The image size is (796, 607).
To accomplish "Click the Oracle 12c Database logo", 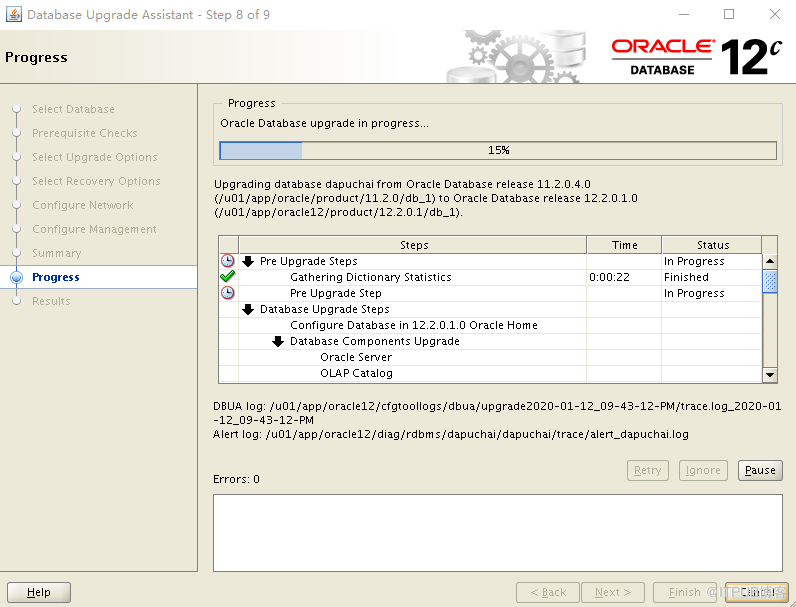I will point(696,57).
